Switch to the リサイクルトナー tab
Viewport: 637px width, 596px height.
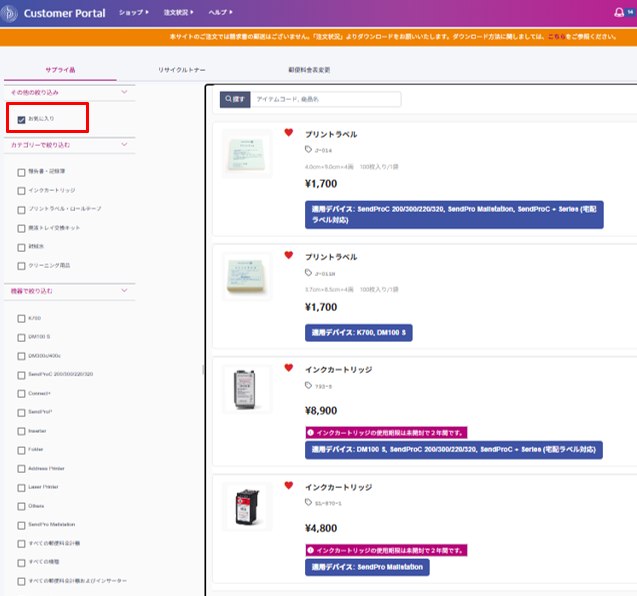click(181, 70)
